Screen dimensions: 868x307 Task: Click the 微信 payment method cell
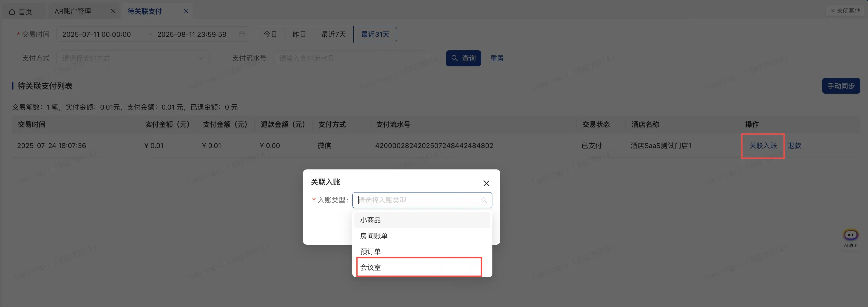click(x=324, y=146)
